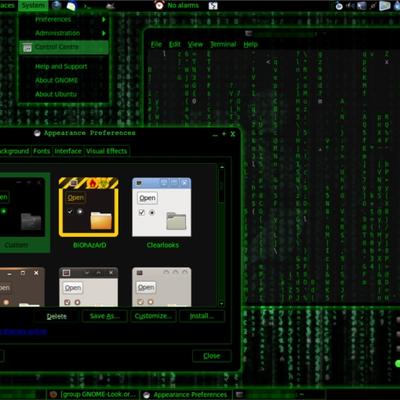This screenshot has width=400, height=400.
Task: Click the Appearance Preferences title bar icon
Action: [37, 133]
